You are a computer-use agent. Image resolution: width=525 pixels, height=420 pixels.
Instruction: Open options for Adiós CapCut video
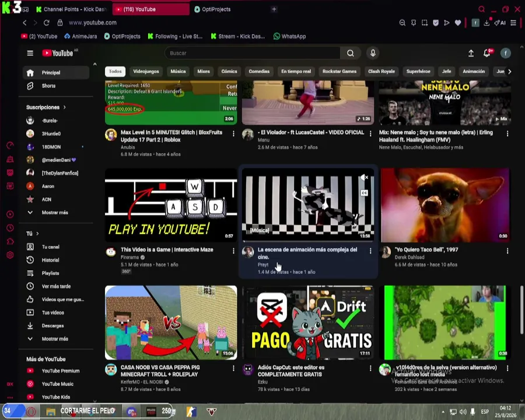point(370,369)
